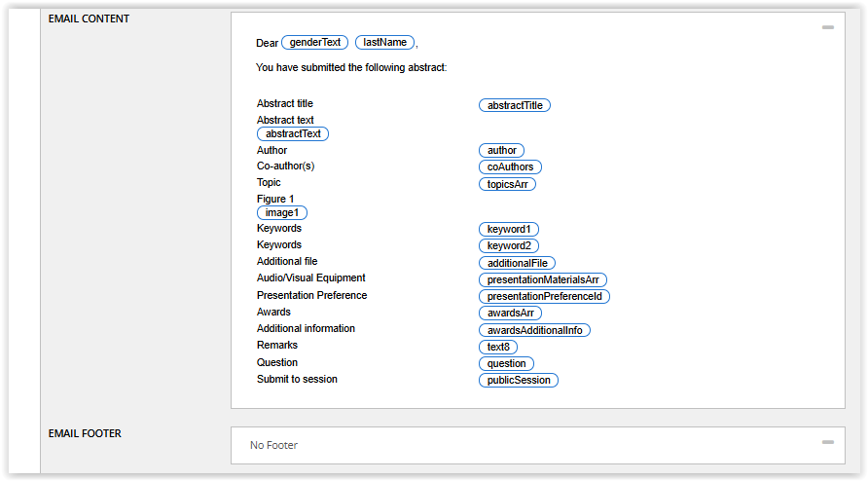Screen dimensions: 868x481
Task: Select the lastName placeholder tag
Action: click(385, 43)
